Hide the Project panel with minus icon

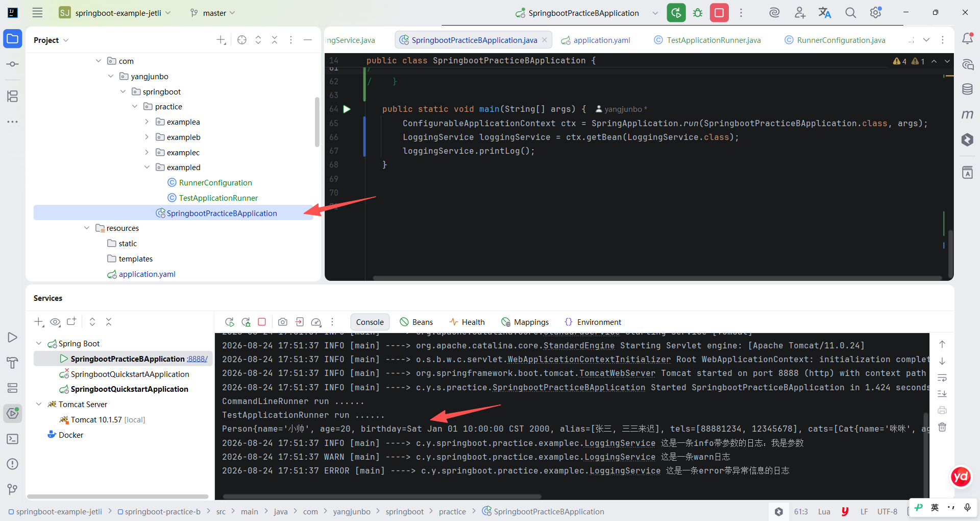308,40
